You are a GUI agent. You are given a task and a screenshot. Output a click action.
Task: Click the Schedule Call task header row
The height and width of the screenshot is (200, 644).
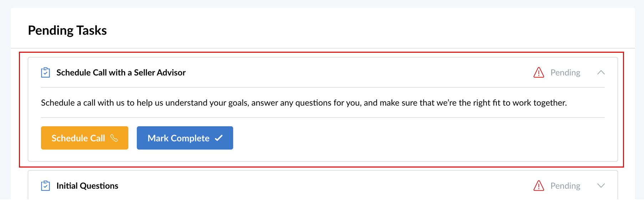tap(323, 72)
